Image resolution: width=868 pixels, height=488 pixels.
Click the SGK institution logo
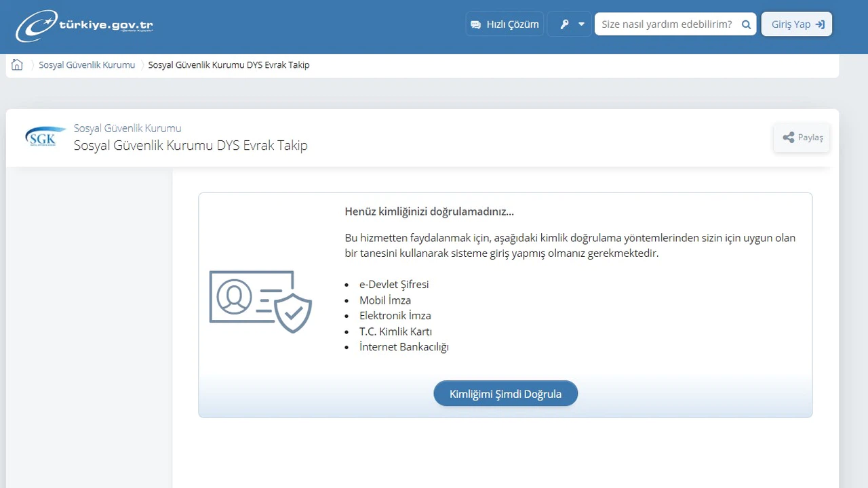[45, 137]
